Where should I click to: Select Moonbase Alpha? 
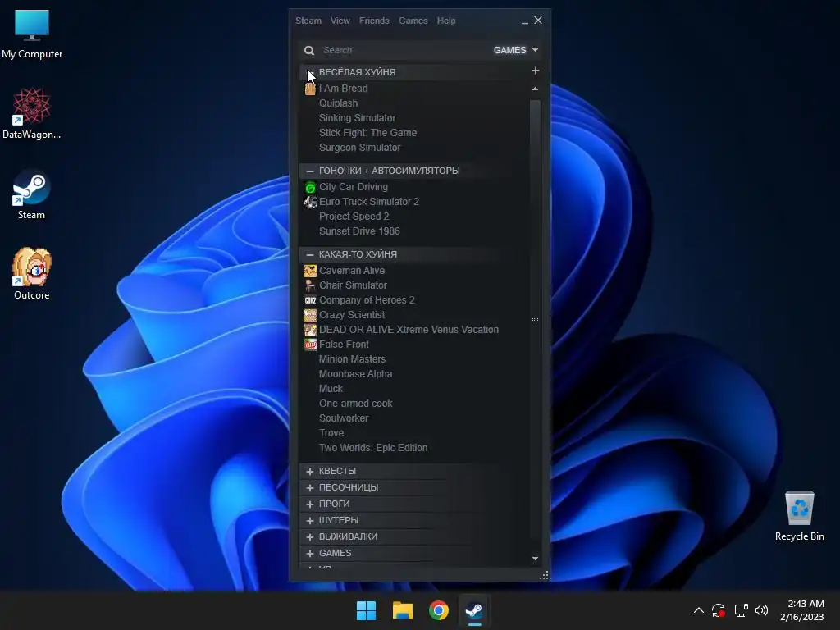point(356,374)
